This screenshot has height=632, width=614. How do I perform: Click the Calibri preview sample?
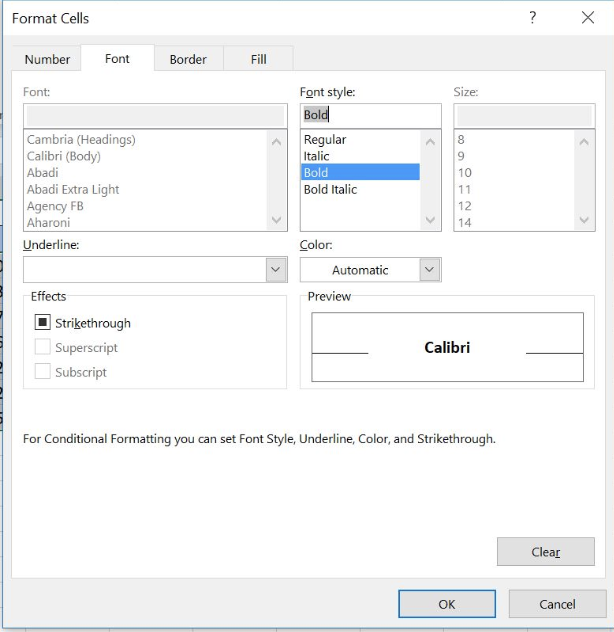coord(447,347)
